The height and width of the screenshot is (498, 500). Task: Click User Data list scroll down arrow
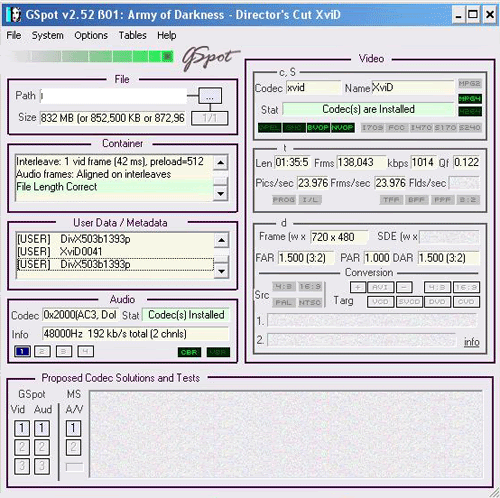coord(222,271)
